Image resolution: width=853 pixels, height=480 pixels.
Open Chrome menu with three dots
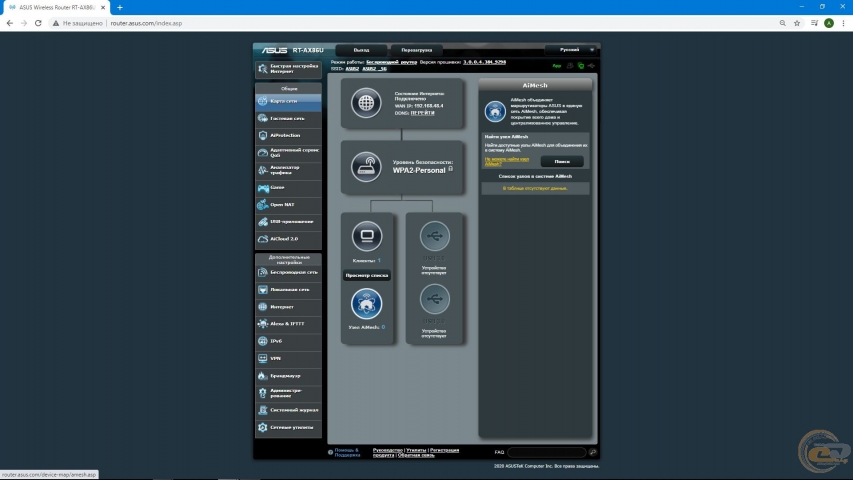point(843,23)
